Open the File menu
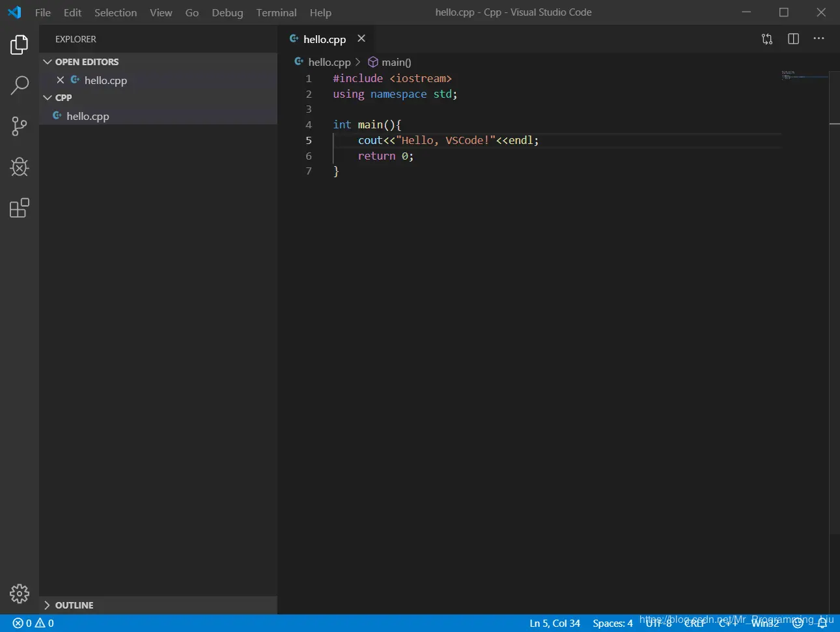Viewport: 840px width, 632px height. (43, 12)
